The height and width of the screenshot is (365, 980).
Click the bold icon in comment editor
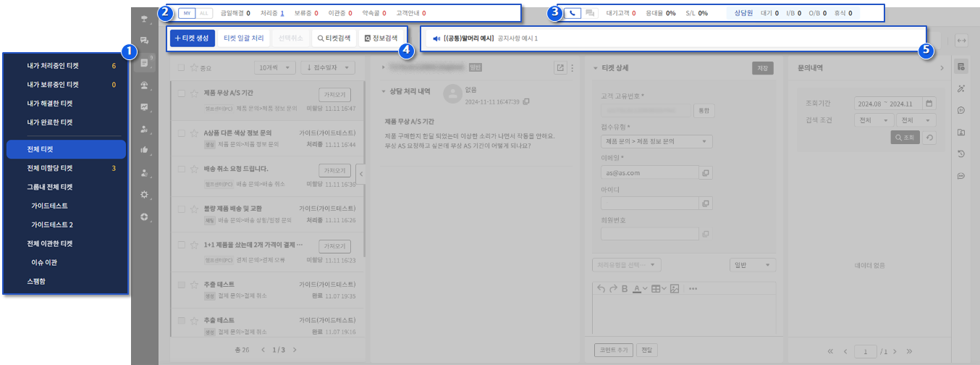pyautogui.click(x=624, y=289)
